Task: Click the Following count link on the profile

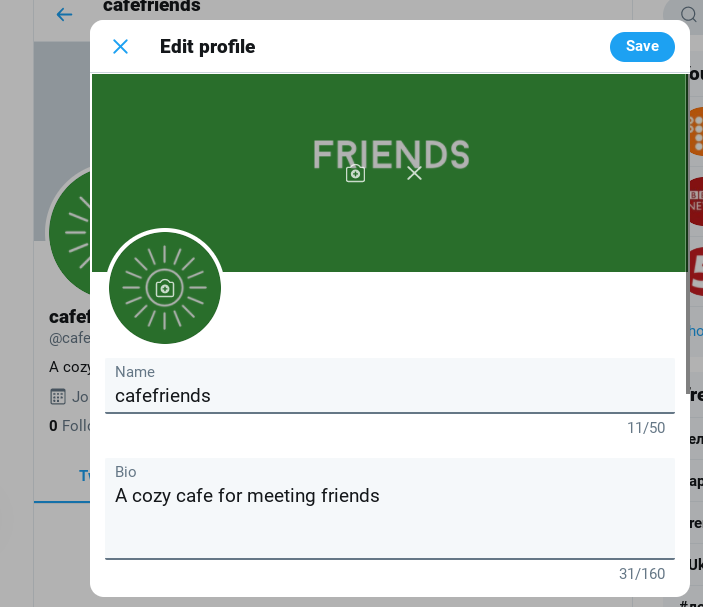Action: click(70, 425)
